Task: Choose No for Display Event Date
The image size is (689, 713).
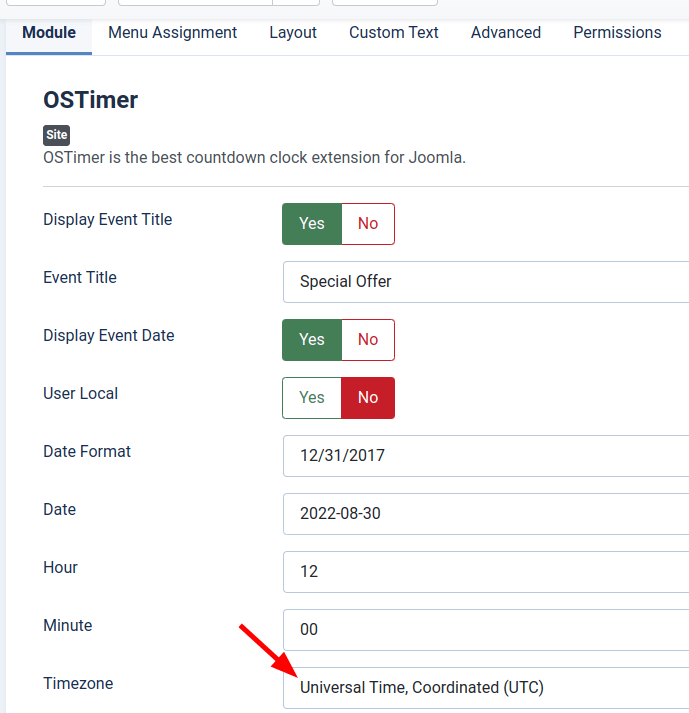Action: pos(368,340)
